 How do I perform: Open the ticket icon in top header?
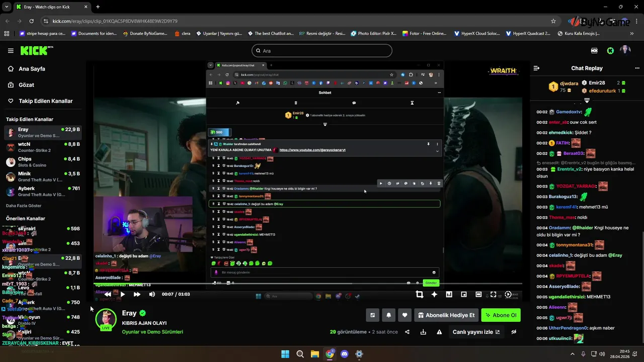pyautogui.click(x=595, y=51)
